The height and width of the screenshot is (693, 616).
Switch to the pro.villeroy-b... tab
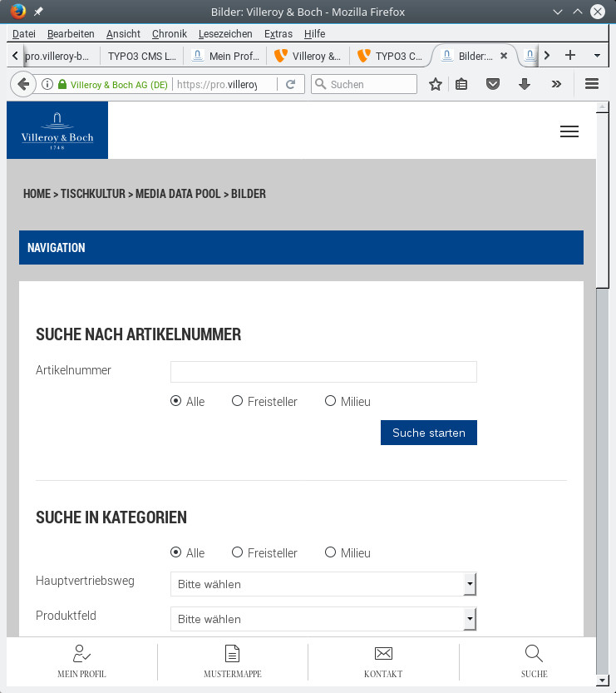click(x=60, y=56)
